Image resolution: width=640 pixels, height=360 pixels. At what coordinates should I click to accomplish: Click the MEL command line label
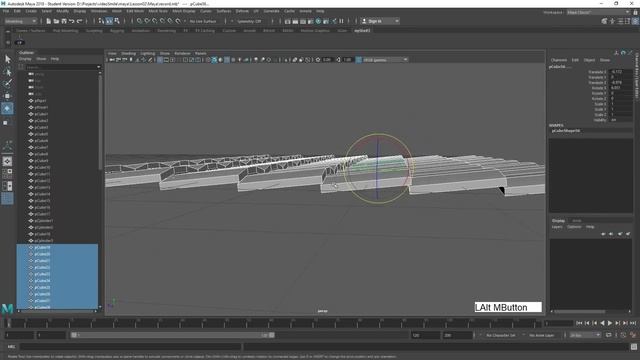pos(11,347)
